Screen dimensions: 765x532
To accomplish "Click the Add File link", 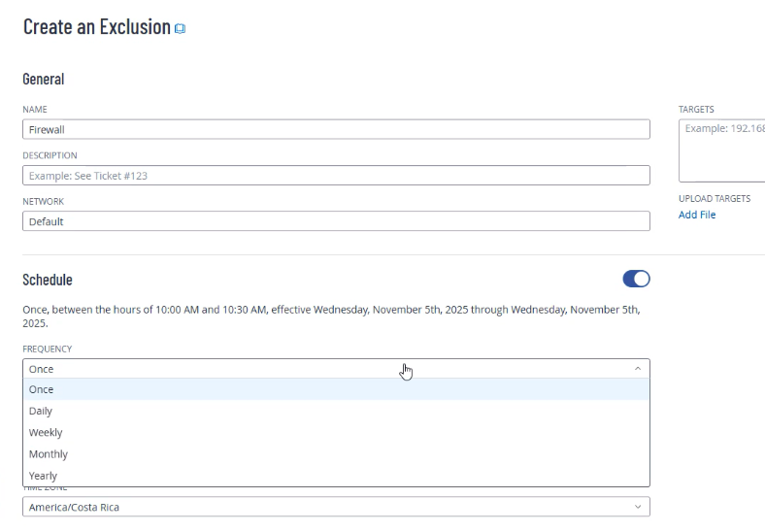I will [696, 215].
